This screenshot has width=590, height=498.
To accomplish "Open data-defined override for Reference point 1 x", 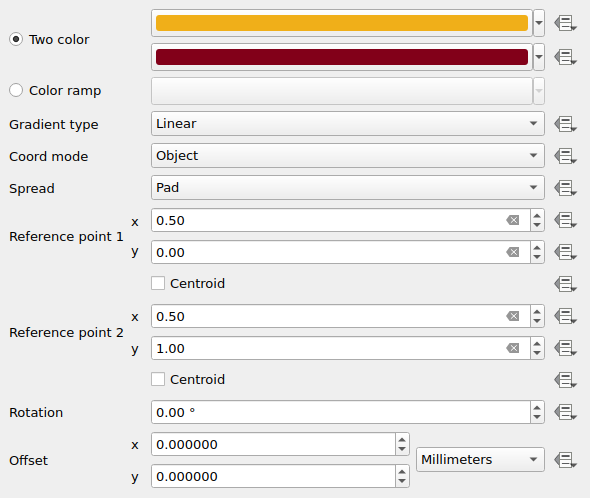I will tap(565, 220).
